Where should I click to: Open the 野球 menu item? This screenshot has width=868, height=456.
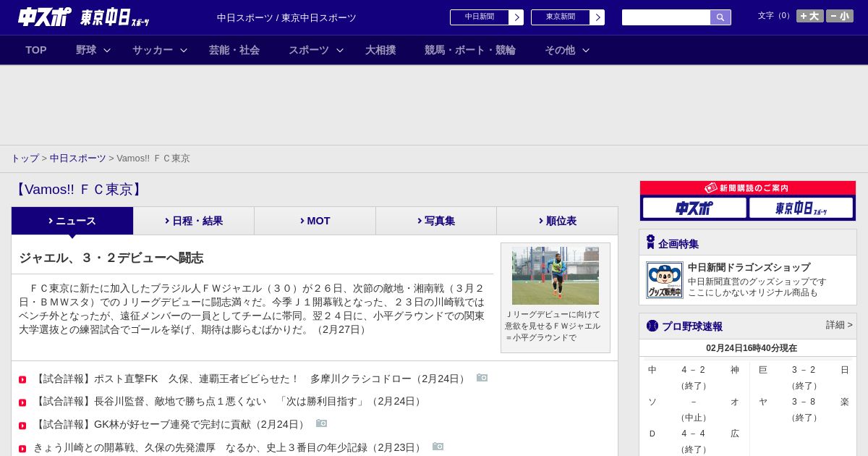pos(86,50)
